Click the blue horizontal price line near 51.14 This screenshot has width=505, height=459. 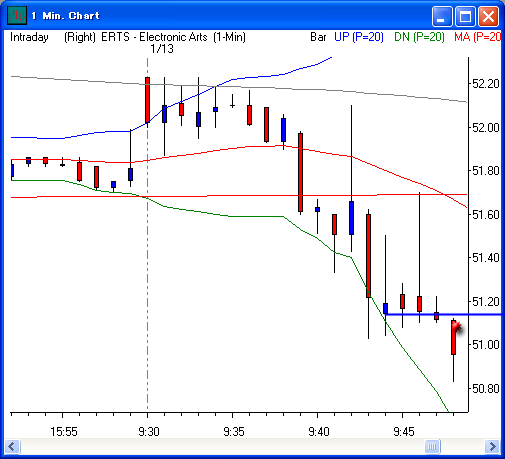click(x=443, y=314)
